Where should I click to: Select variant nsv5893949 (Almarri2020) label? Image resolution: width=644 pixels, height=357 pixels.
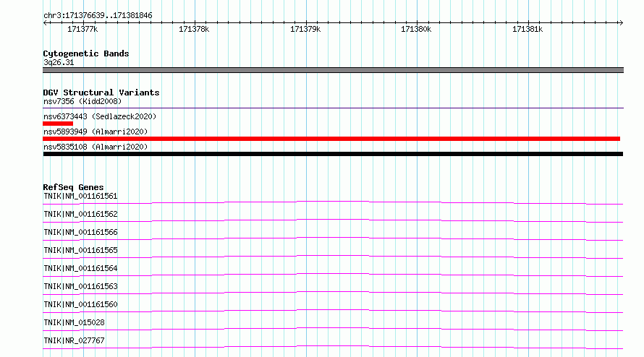96,132
